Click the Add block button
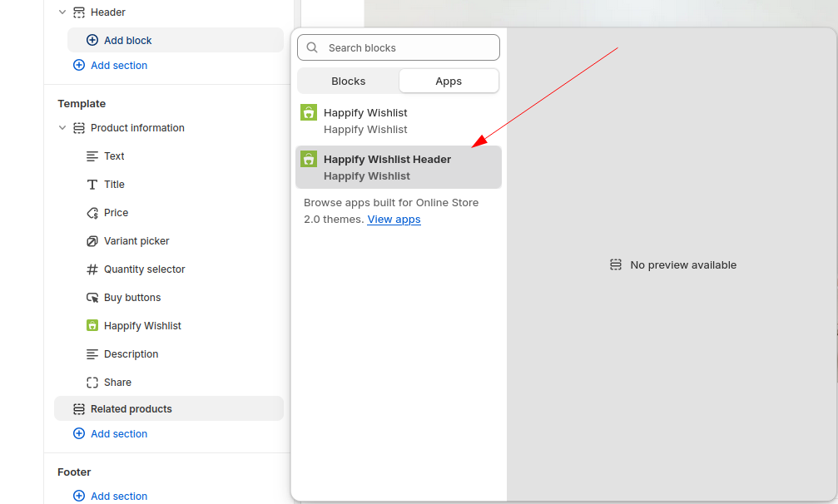 pyautogui.click(x=176, y=40)
